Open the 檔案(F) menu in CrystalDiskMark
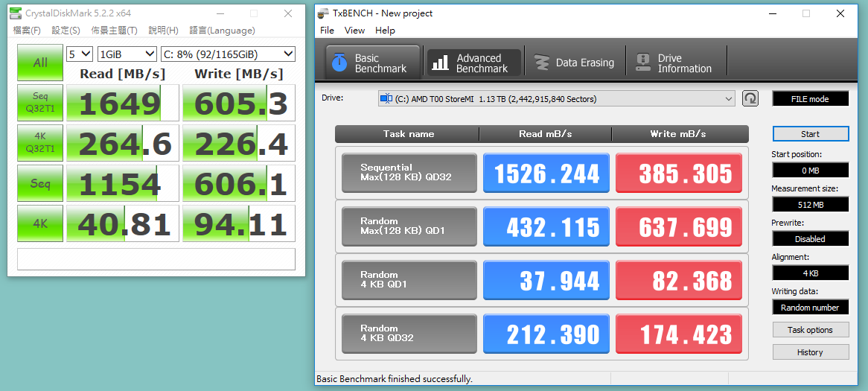The width and height of the screenshot is (868, 391). pyautogui.click(x=27, y=31)
